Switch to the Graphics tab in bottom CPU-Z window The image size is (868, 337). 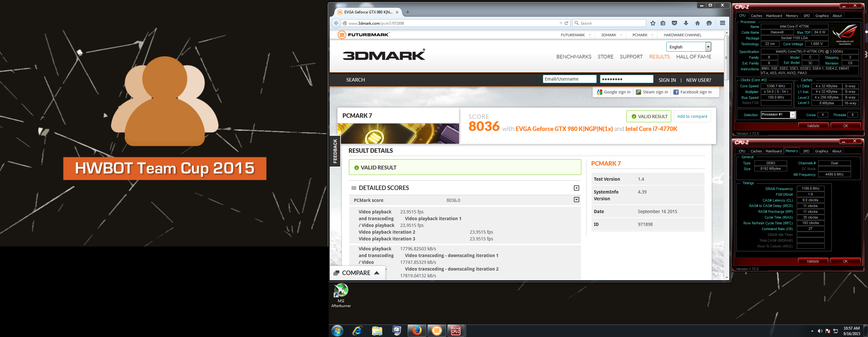tap(821, 151)
